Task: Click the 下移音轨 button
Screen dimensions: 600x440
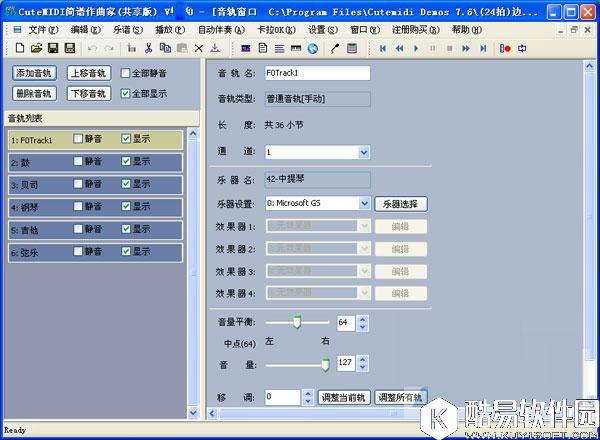Action: (x=89, y=93)
